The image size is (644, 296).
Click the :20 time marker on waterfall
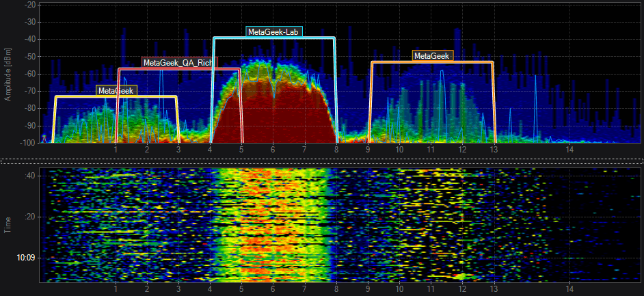(x=30, y=217)
